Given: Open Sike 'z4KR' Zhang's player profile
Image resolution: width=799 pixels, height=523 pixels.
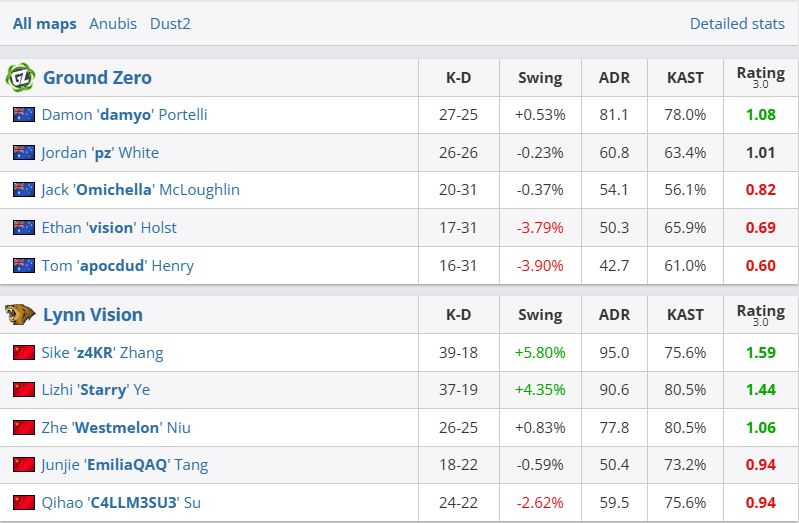Looking at the screenshot, I should pos(103,352).
